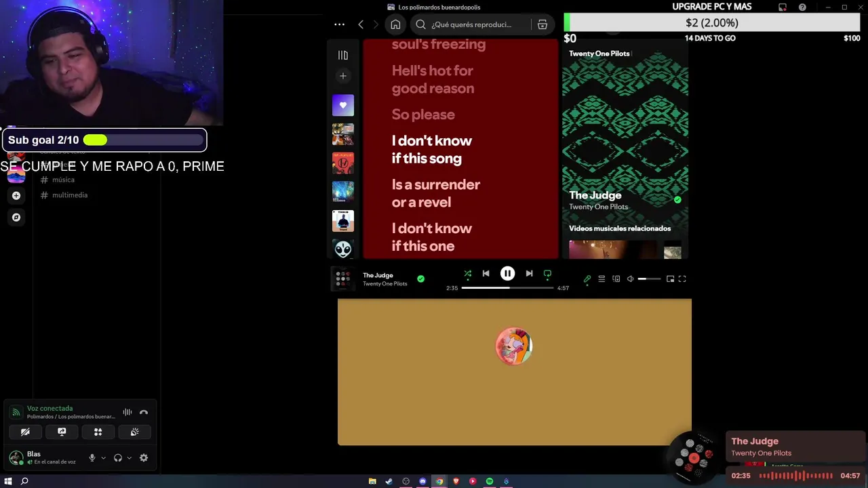Open the Windows Start menu

pyautogui.click(x=8, y=481)
